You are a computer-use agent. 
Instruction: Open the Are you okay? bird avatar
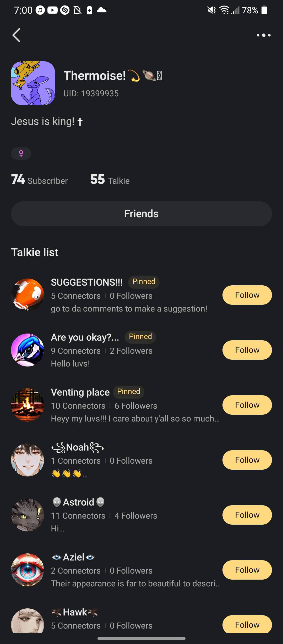(28, 350)
